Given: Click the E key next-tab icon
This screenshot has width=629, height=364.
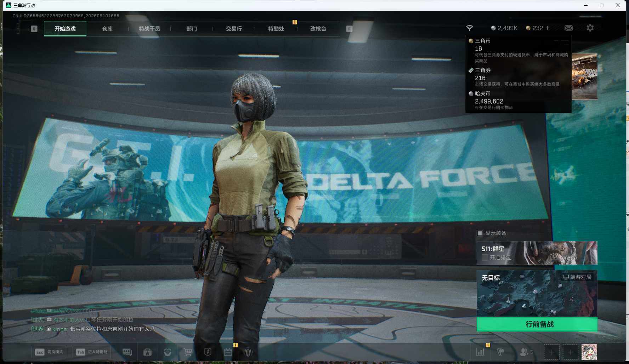Looking at the screenshot, I should click(x=349, y=29).
